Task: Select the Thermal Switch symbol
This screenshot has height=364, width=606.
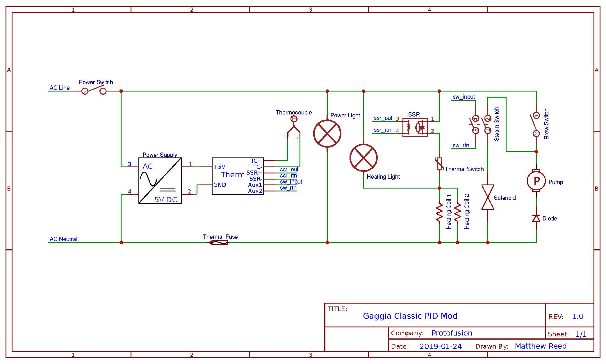Action: 439,164
